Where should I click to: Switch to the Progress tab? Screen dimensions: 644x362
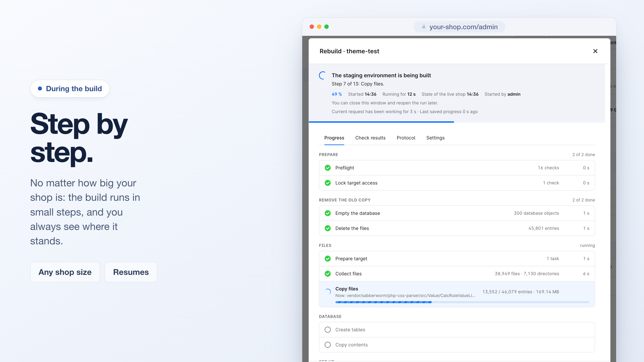pyautogui.click(x=334, y=138)
